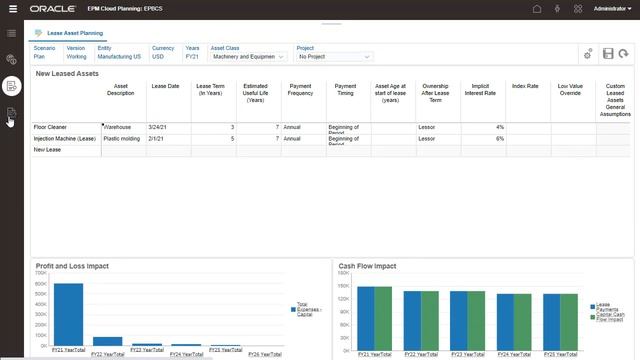The width and height of the screenshot is (640, 360).
Task: Click the 3/24/21 lease date cell
Action: [x=169, y=127]
